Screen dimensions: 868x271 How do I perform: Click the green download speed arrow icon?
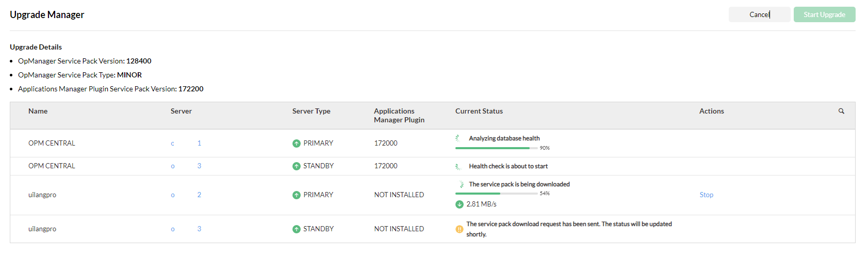coord(460,204)
